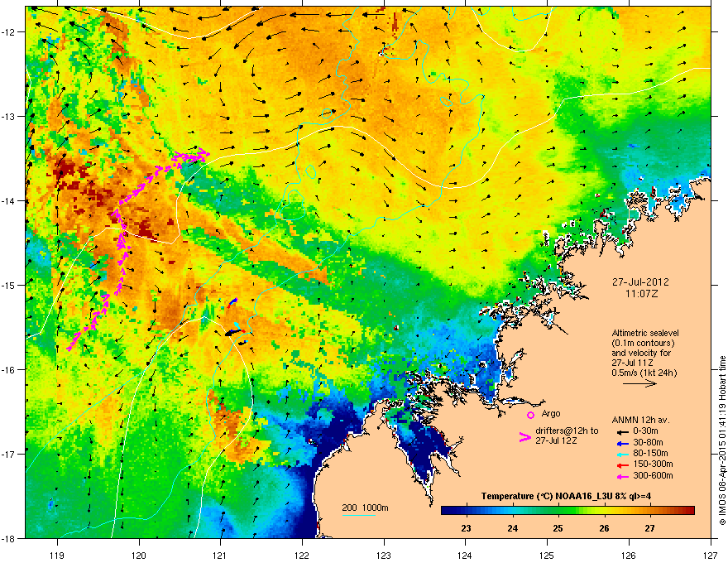Image resolution: width=728 pixels, height=563 pixels.
Task: Click the latitude axis label '-16'
Action: (x=9, y=370)
